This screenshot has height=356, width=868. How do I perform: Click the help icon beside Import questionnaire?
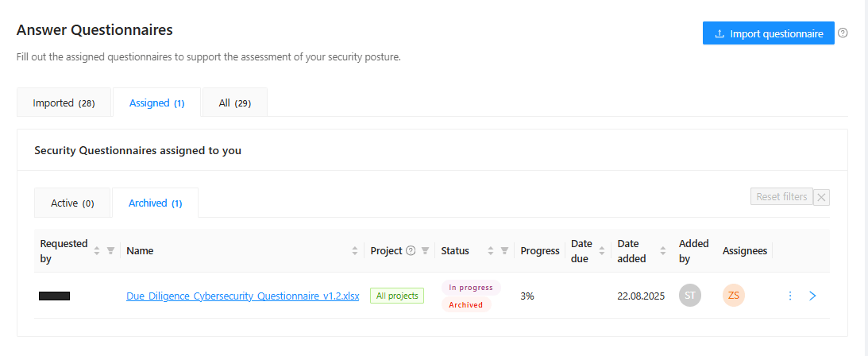pyautogui.click(x=843, y=33)
